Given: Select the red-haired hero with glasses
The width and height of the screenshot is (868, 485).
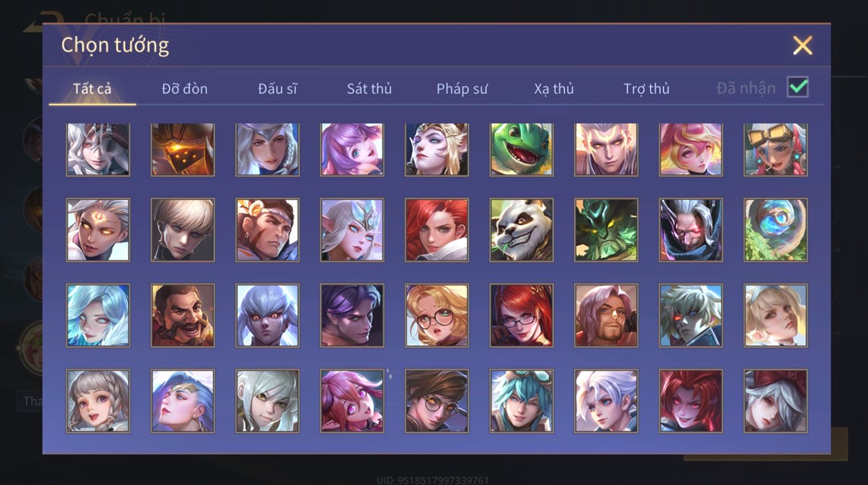Looking at the screenshot, I should click(x=522, y=315).
